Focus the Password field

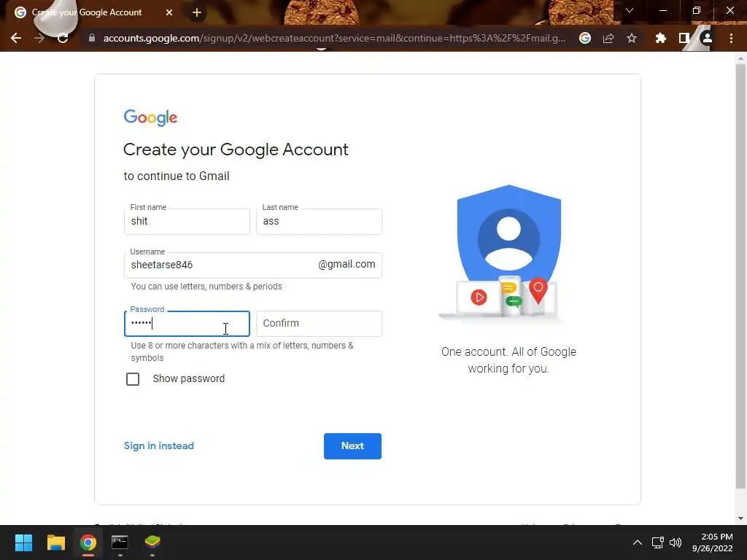[x=187, y=324]
